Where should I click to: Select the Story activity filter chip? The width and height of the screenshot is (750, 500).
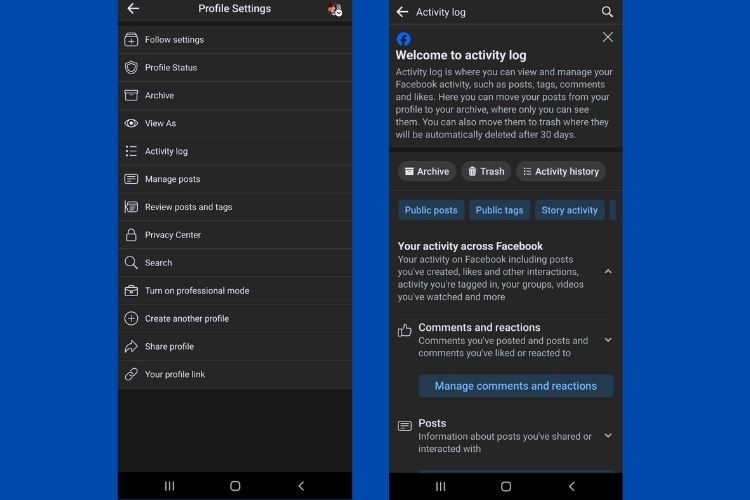tap(569, 210)
